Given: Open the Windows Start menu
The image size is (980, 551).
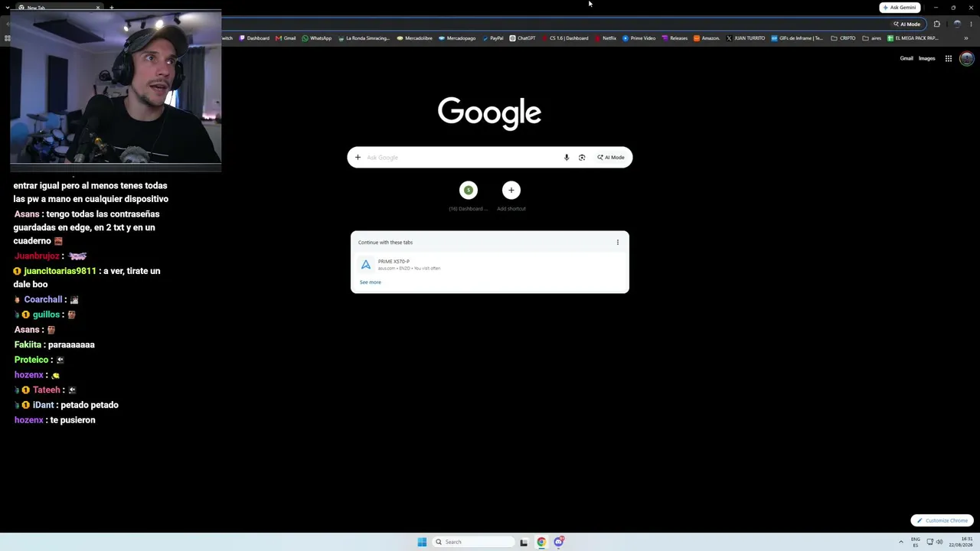Looking at the screenshot, I should pyautogui.click(x=422, y=542).
